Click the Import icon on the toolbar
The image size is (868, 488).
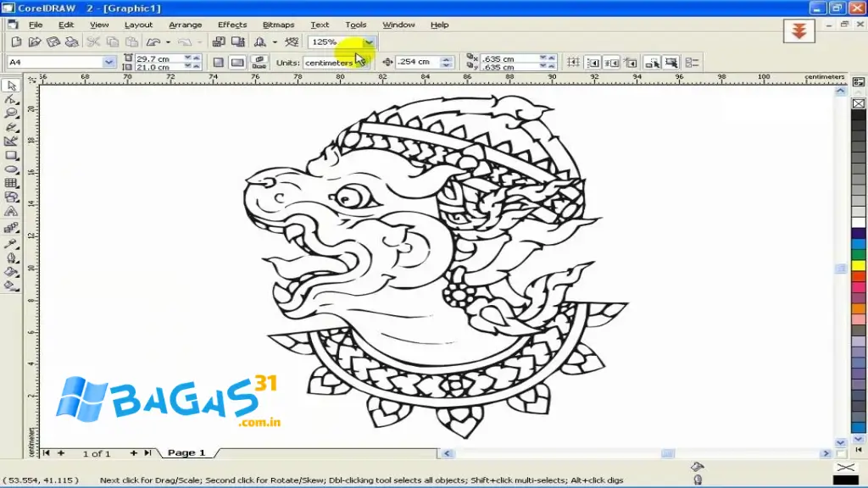219,41
